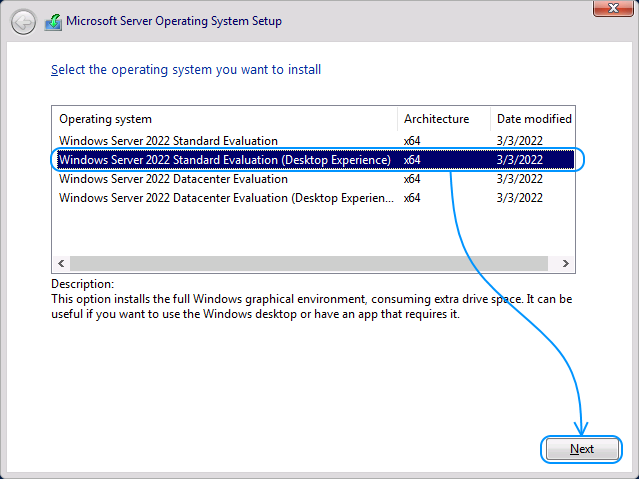Click x64 in the first Standard Evaluation row

(412, 141)
